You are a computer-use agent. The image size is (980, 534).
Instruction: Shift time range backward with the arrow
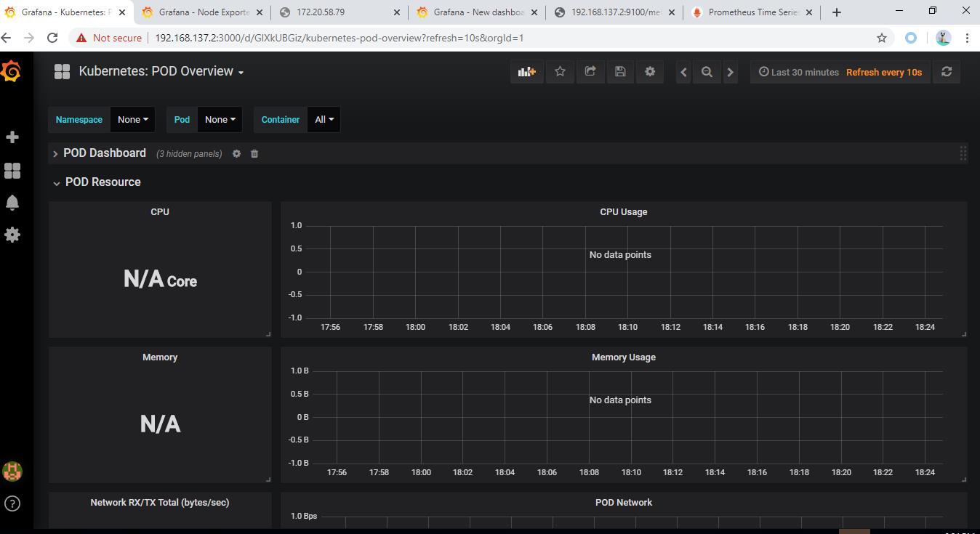683,71
